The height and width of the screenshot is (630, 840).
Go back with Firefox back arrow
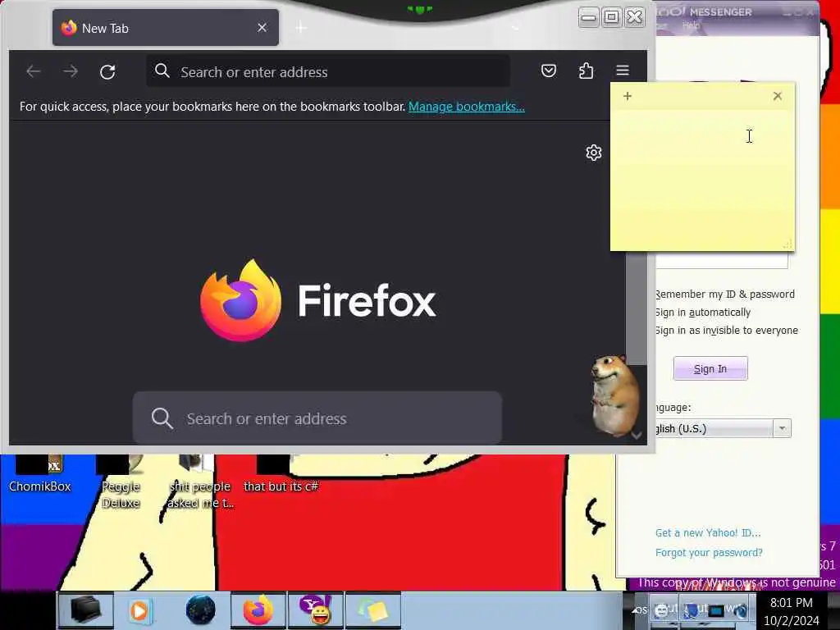pos(33,71)
